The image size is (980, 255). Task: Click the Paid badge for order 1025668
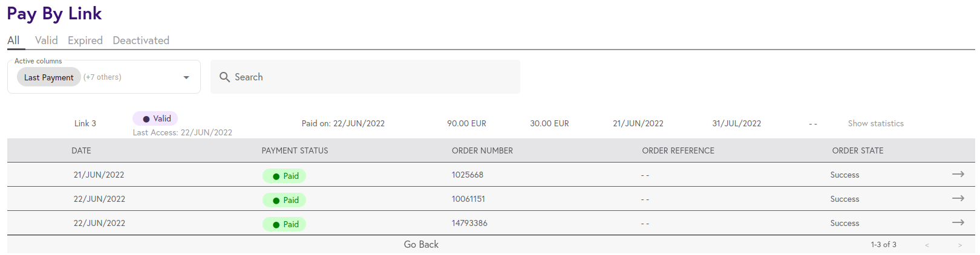[x=284, y=176]
